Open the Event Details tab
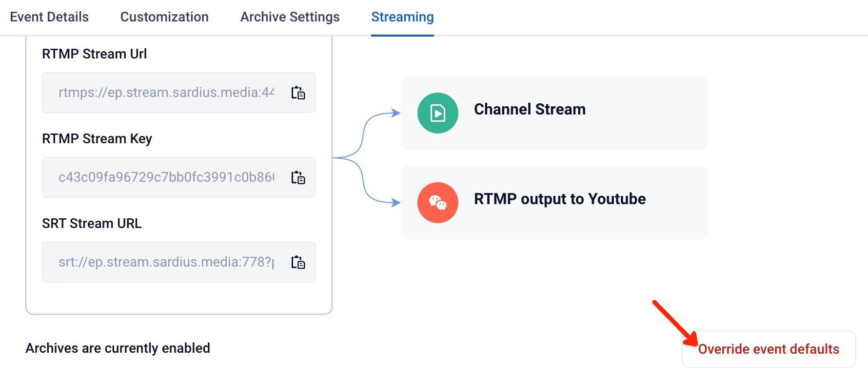The image size is (868, 380). [x=49, y=17]
